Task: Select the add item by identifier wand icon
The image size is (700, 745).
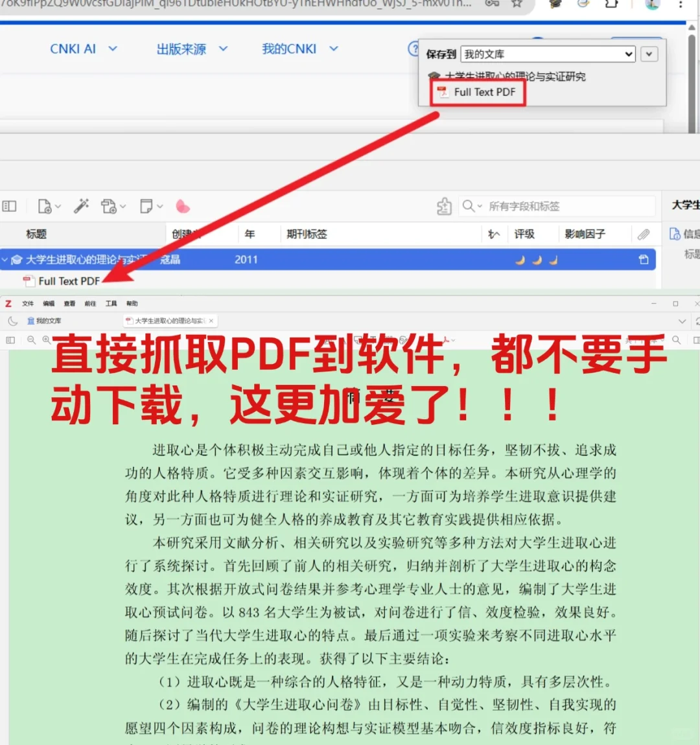Action: pyautogui.click(x=81, y=206)
